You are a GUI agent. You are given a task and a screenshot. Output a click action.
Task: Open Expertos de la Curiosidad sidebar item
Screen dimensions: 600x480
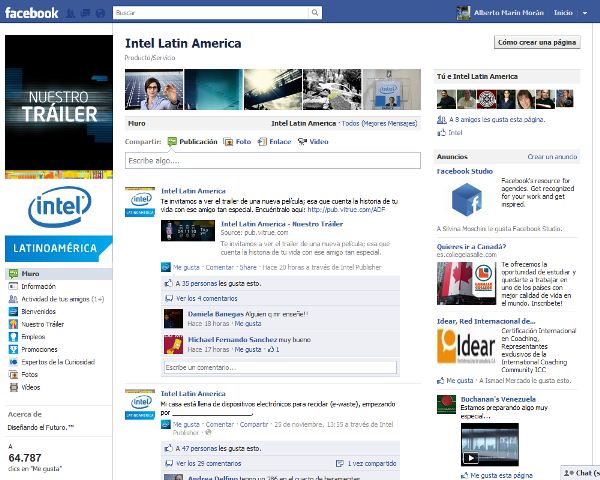point(52,362)
